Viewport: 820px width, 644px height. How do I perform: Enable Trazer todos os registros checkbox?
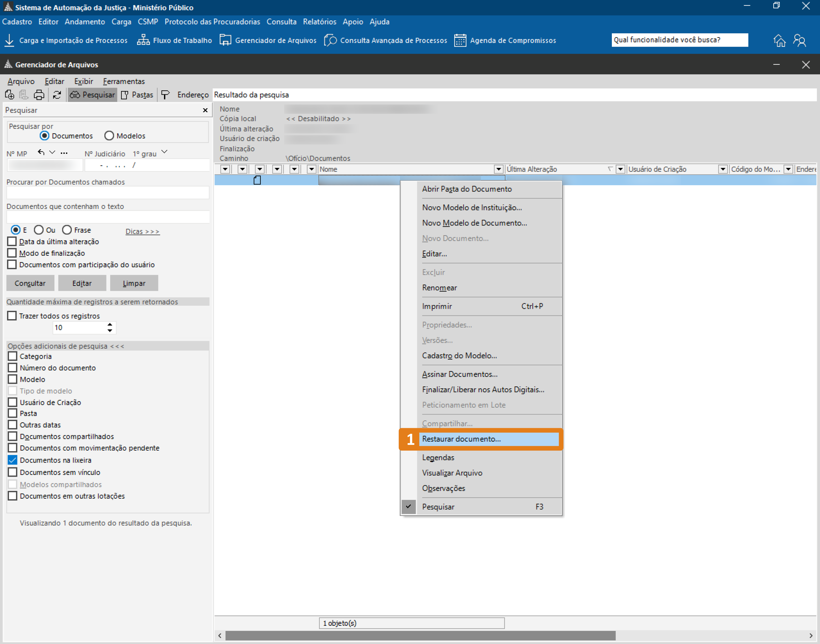point(12,316)
